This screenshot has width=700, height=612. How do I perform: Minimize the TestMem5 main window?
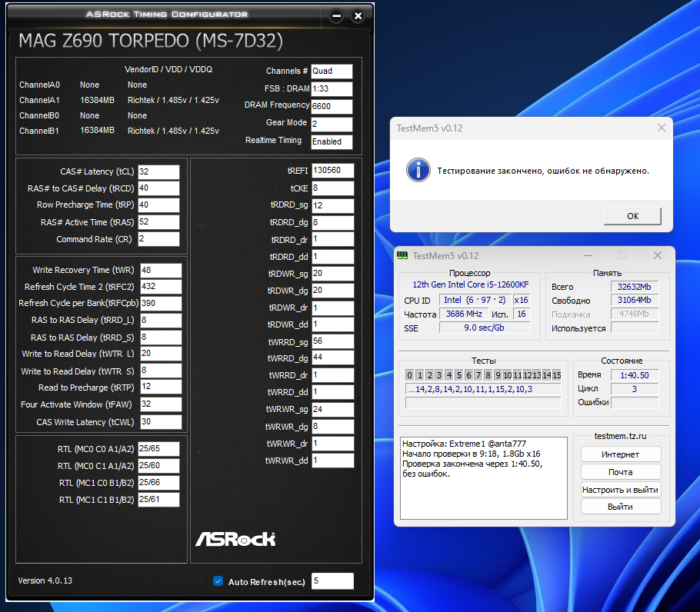588,255
